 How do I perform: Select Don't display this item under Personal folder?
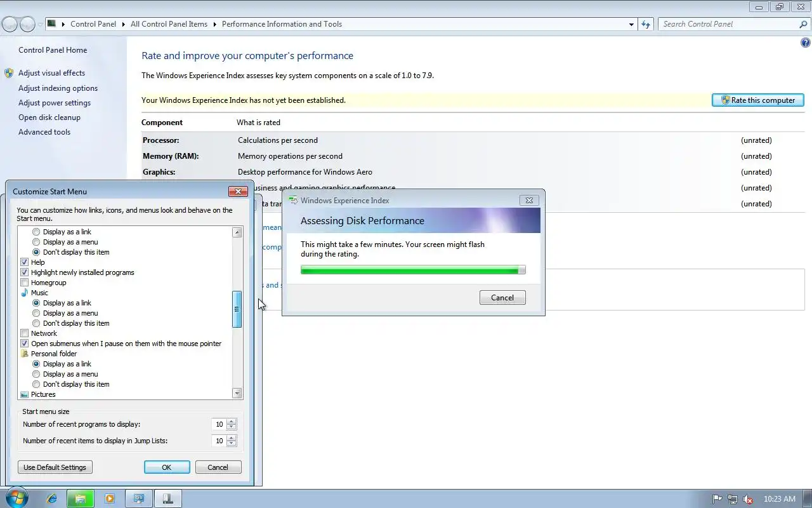tap(36, 384)
